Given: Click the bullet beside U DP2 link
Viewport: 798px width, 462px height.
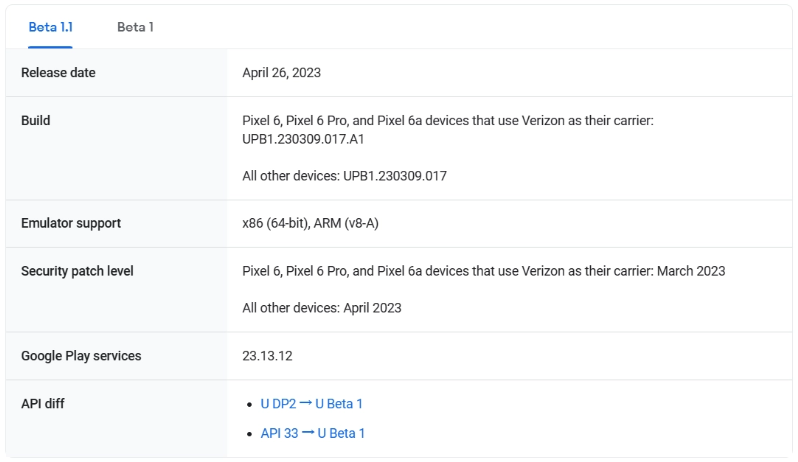Looking at the screenshot, I should pos(249,405).
